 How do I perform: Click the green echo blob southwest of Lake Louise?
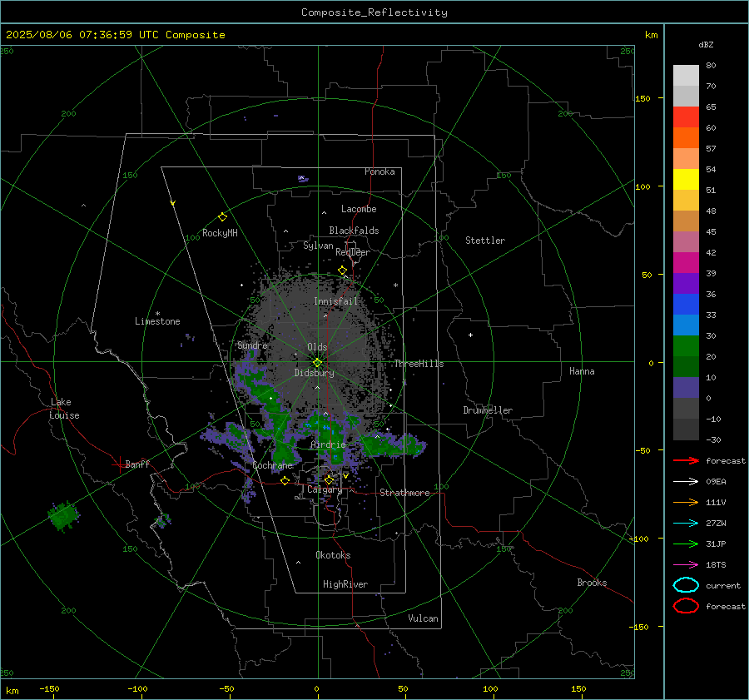[x=63, y=516]
